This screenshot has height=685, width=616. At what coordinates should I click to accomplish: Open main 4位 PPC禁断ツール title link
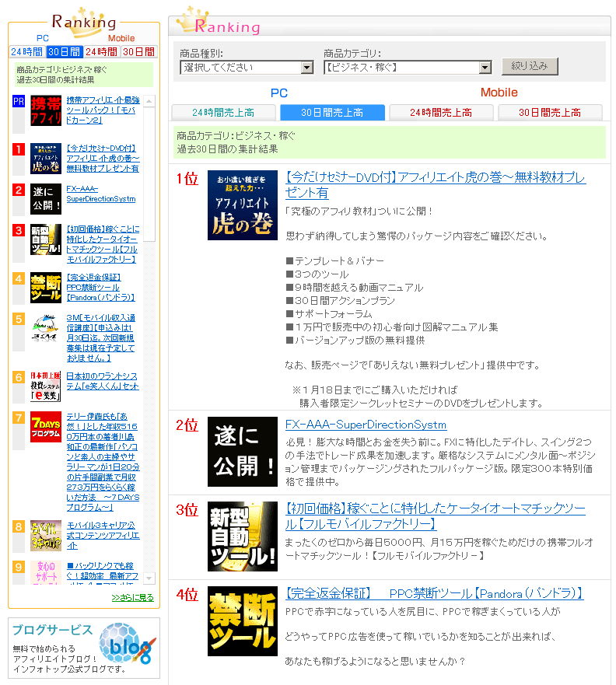(x=434, y=593)
